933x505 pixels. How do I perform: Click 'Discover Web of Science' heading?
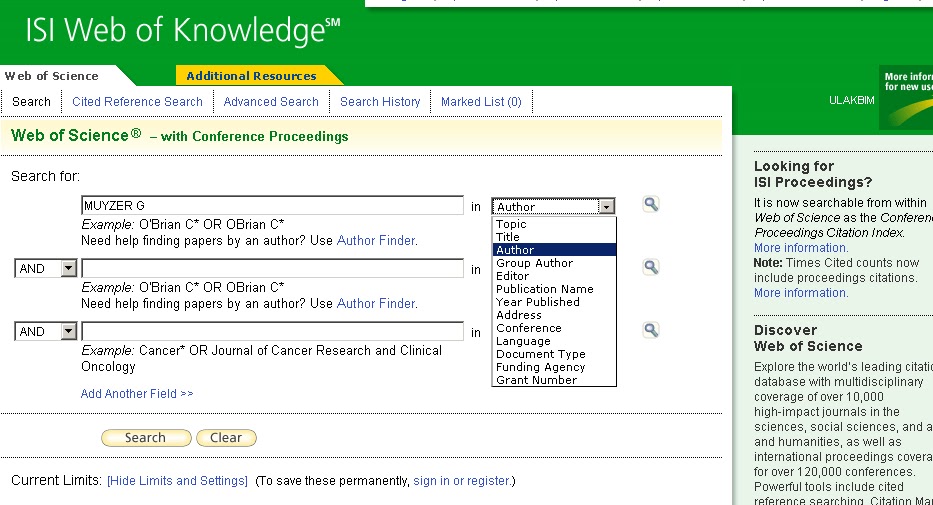(808, 338)
